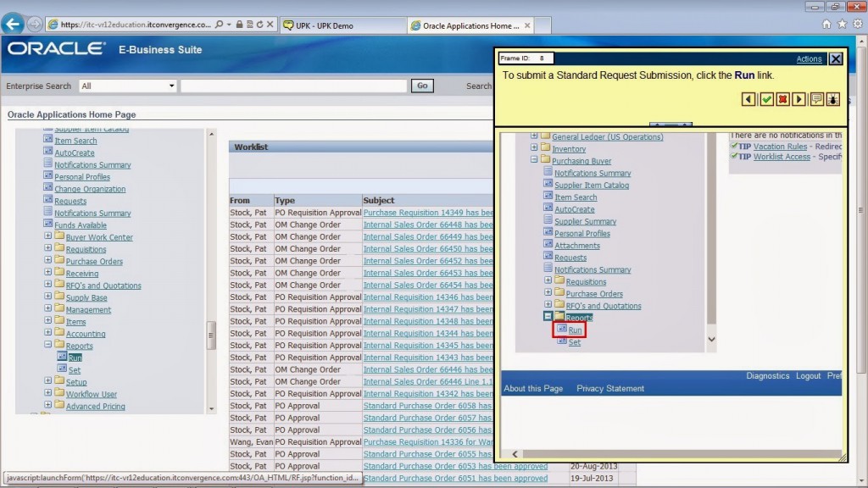Screen dimensions: 868x488
Task: Expand the Supply Base folder
Action: [x=48, y=297]
